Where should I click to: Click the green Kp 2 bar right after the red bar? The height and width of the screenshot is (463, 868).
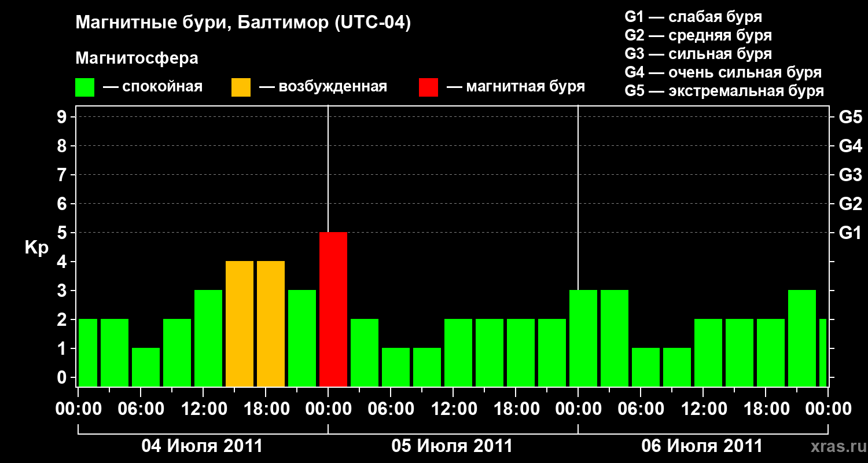[x=365, y=352]
